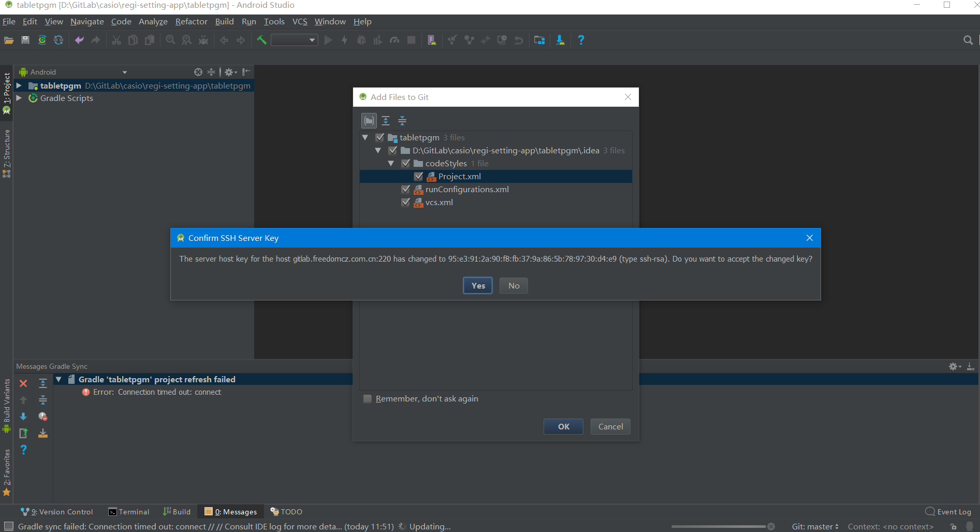980x532 pixels.
Task: Click No in SSH Server Key dialog
Action: coord(514,285)
